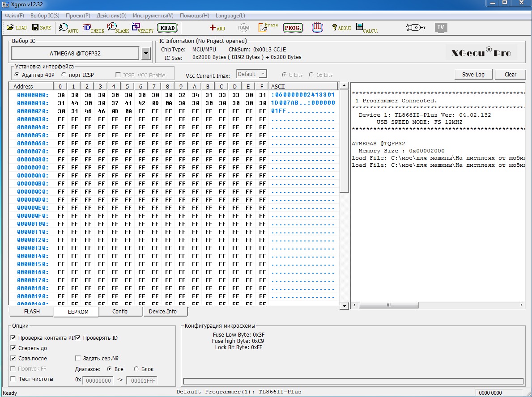Screen dimensions: 532x397
Task: Click the ID CHECK toolbar icon
Action: (93, 28)
